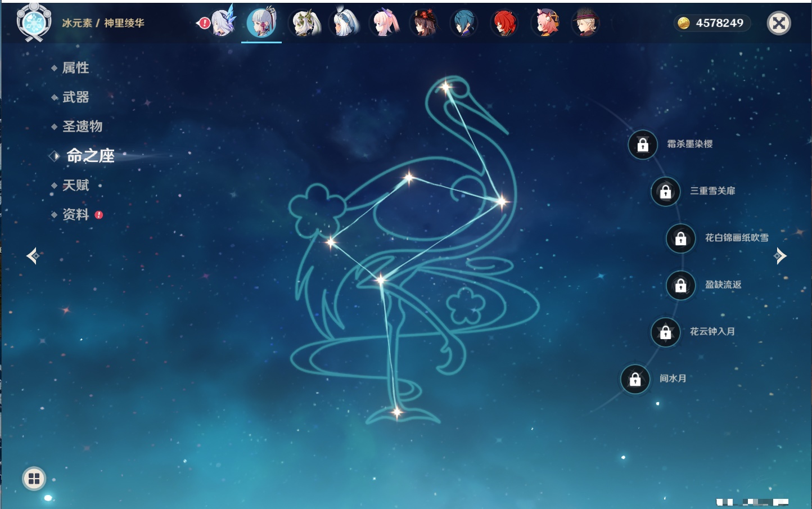812x509 pixels.
Task: Select the highlighted Kamisato Ayaka avatar
Action: (261, 23)
